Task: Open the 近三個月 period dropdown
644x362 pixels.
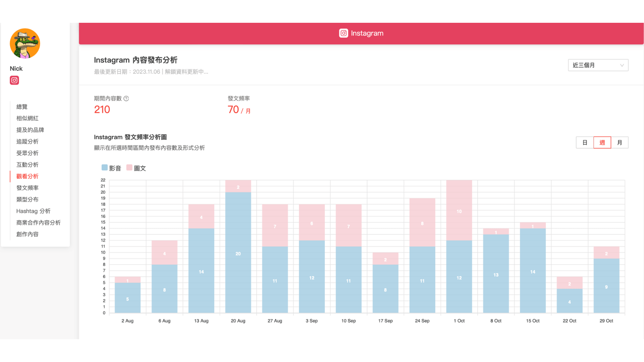Action: coord(598,65)
